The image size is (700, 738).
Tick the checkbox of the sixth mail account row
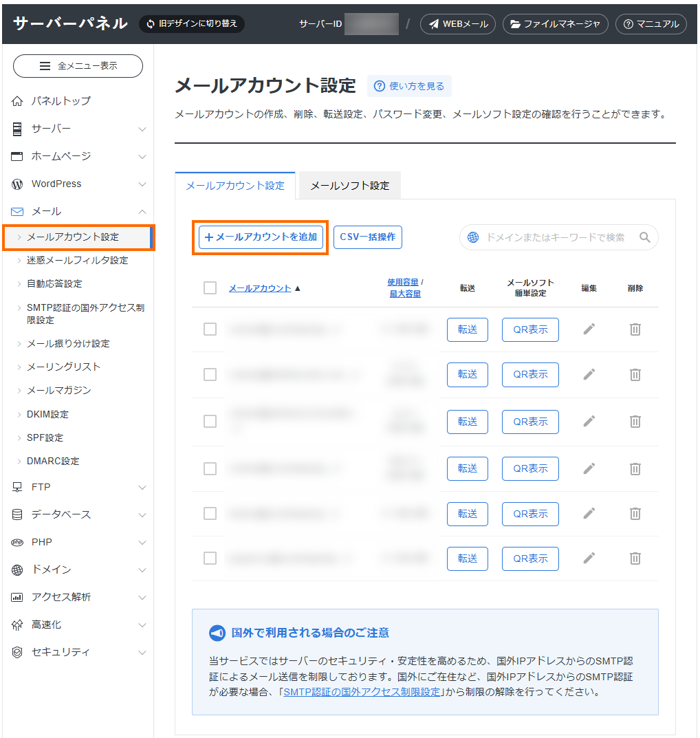(210, 558)
